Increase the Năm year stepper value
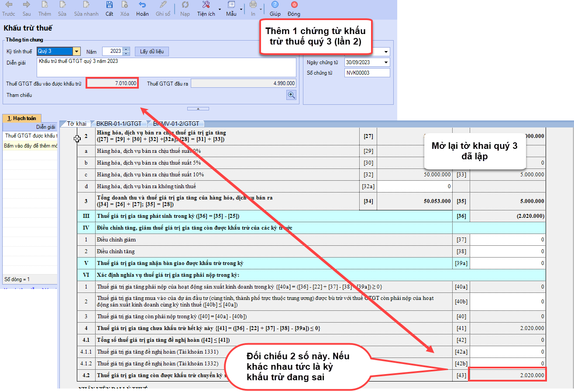The image size is (574, 392). pyautogui.click(x=127, y=49)
